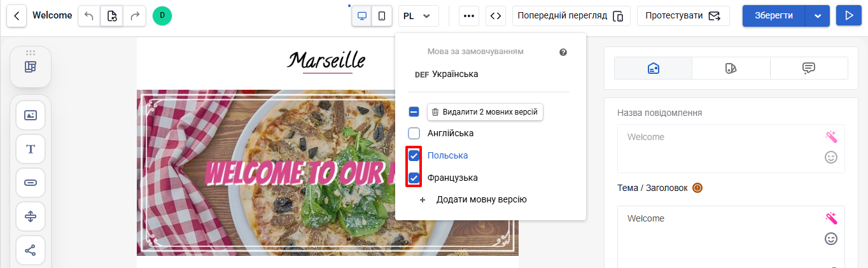
Task: Switch to mobile preview mode
Action: coord(381,16)
